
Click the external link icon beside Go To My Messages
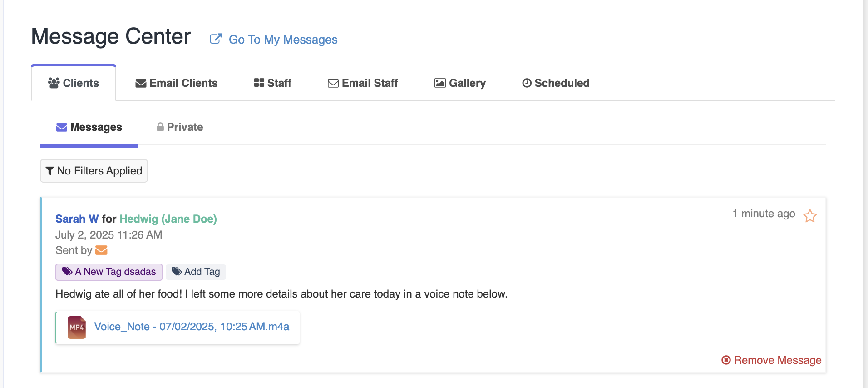pyautogui.click(x=216, y=39)
